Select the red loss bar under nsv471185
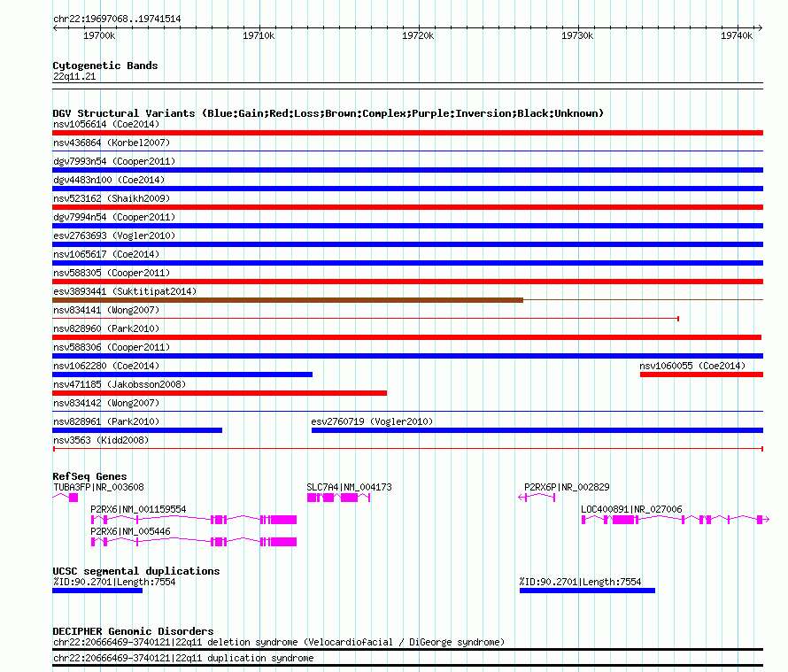This screenshot has width=788, height=672. pos(220,393)
